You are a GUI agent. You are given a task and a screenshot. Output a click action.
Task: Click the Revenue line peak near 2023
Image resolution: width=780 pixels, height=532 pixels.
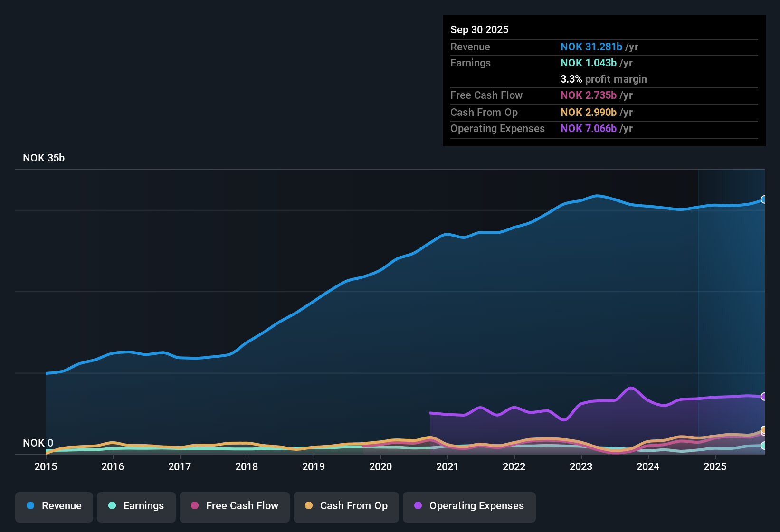click(x=597, y=196)
